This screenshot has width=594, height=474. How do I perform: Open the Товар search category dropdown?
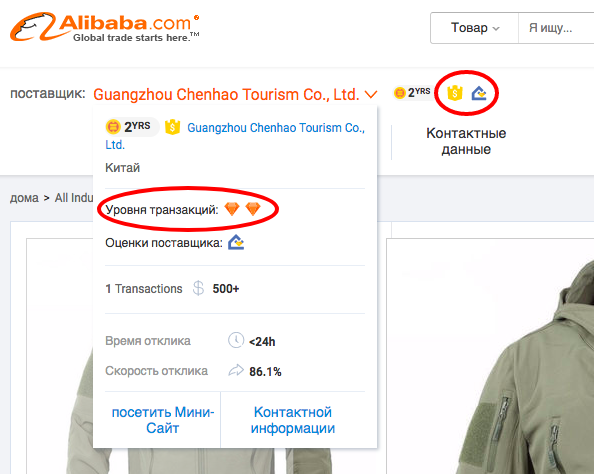(x=474, y=28)
